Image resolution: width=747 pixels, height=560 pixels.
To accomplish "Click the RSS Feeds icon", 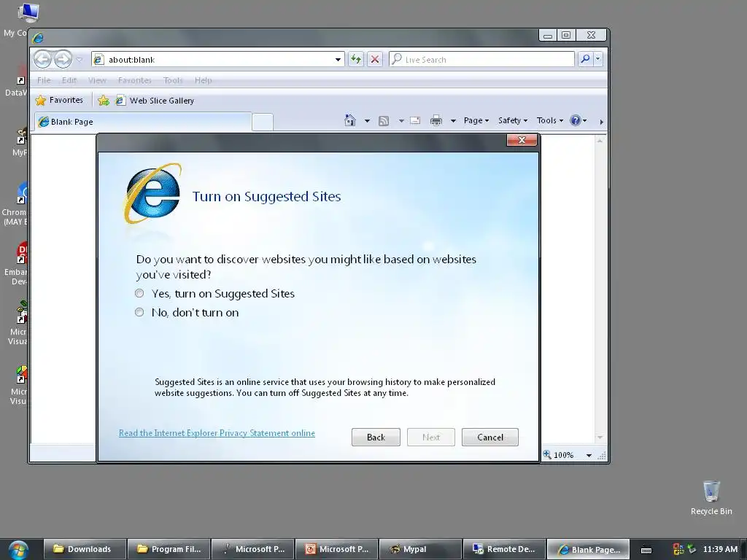I will pyautogui.click(x=384, y=121).
